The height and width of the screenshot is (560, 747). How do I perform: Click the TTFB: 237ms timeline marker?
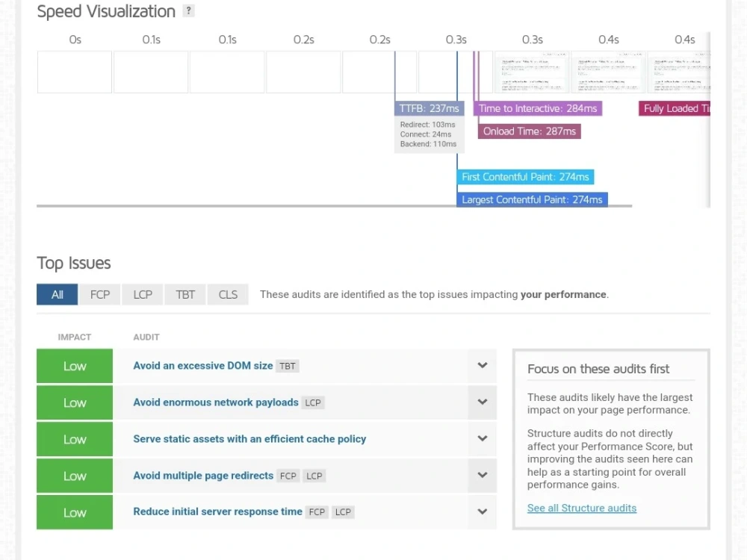430,108
